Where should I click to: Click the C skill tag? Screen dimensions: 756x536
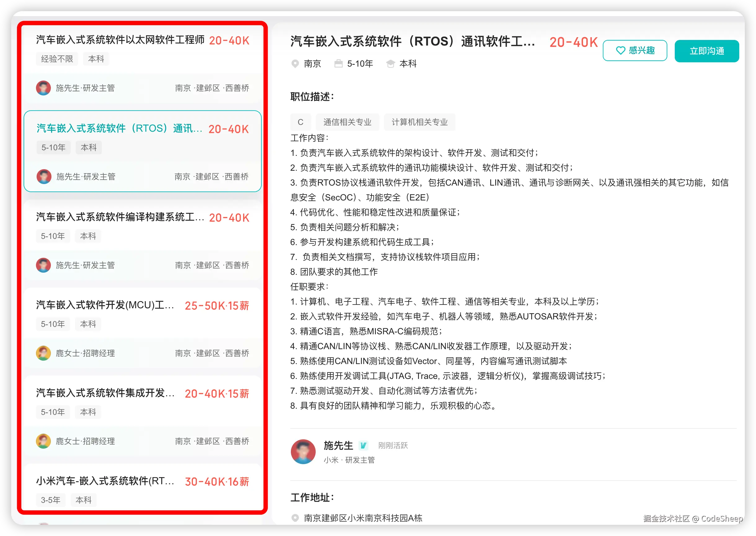[300, 122]
